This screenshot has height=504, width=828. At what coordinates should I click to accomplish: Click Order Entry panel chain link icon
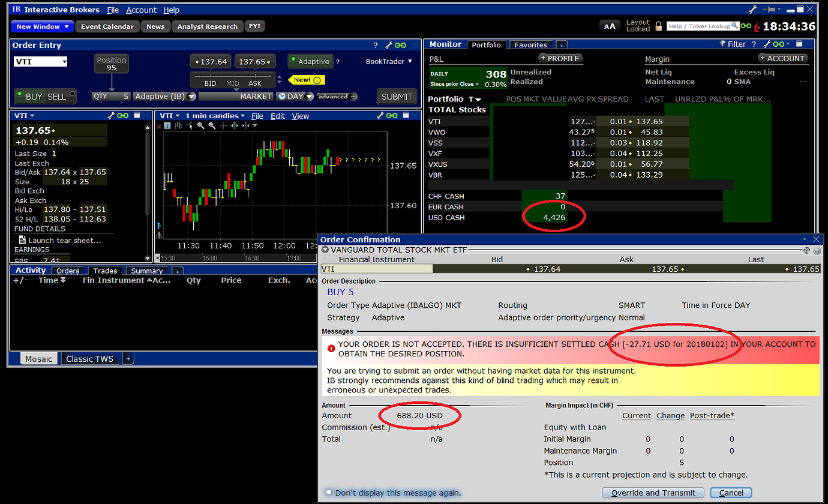click(400, 46)
